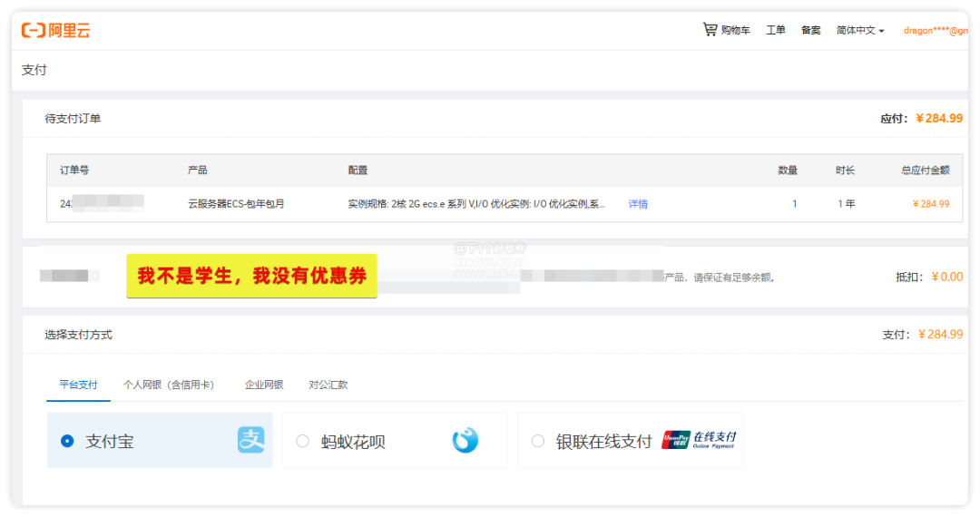The width and height of the screenshot is (980, 517).
Task: Click the 云服务器ECS-包年包月 product cell
Action: point(236,204)
